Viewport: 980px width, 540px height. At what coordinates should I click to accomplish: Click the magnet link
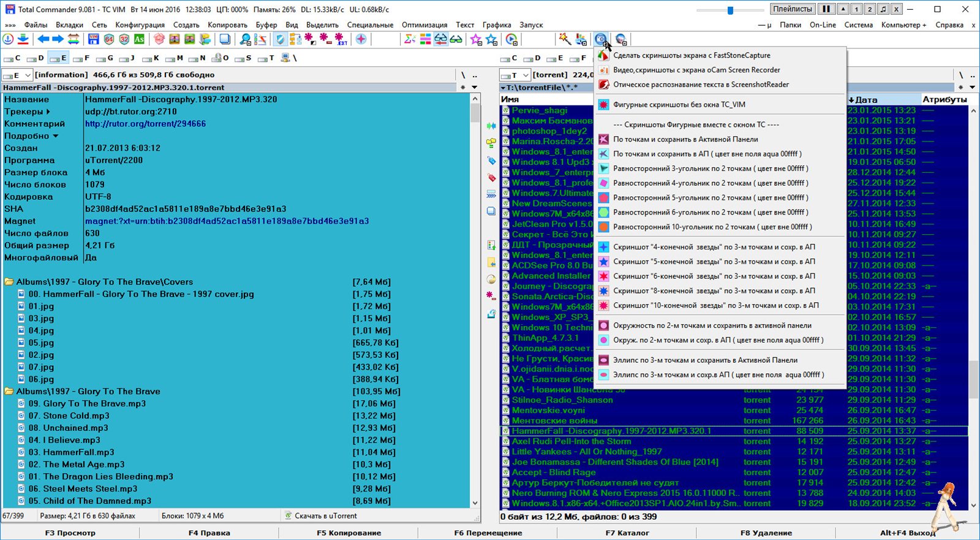point(227,221)
